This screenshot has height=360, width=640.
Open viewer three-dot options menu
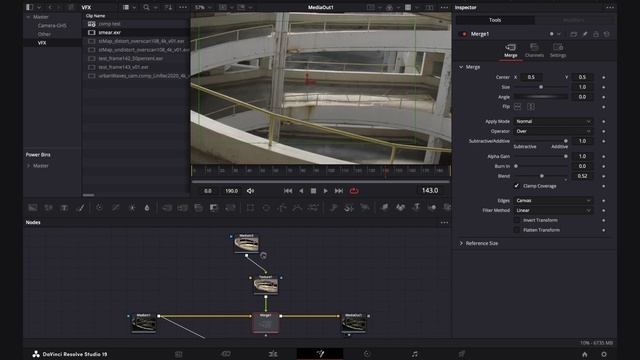pos(444,7)
